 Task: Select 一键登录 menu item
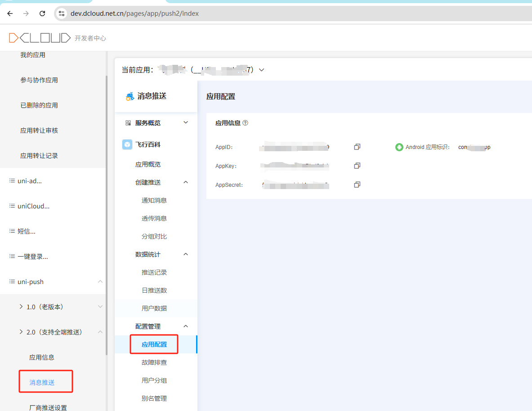[x=33, y=257]
